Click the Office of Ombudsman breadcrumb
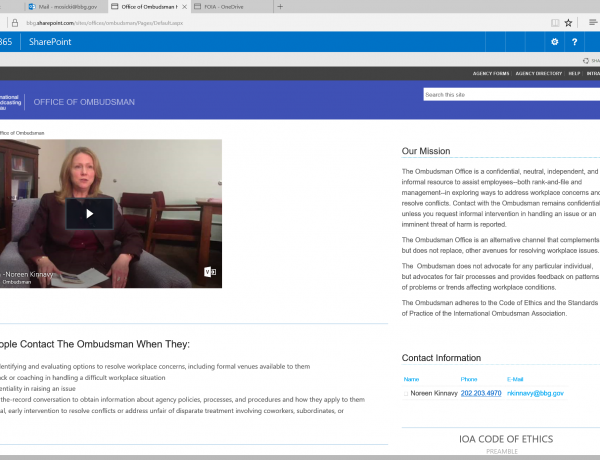This screenshot has width=600, height=460. point(22,133)
